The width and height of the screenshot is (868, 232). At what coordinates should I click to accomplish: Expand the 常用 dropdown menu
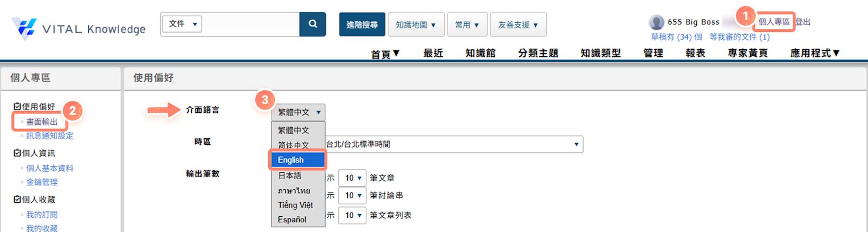coord(467,24)
